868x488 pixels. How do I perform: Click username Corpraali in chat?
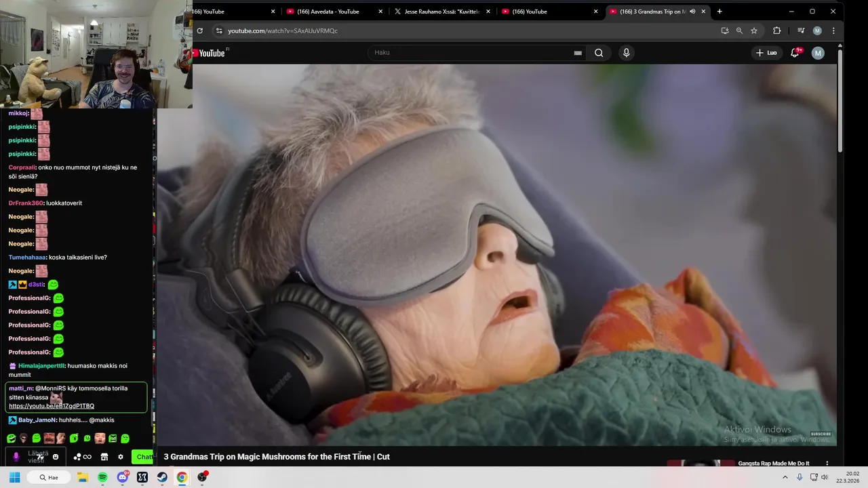click(x=22, y=167)
